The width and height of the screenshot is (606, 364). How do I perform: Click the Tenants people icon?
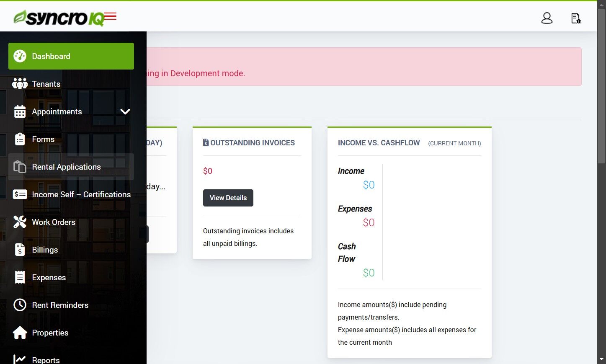point(20,84)
